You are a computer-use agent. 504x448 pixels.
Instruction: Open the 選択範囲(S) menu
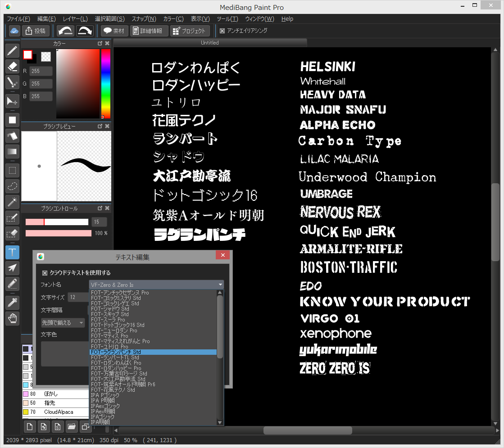[x=109, y=18]
